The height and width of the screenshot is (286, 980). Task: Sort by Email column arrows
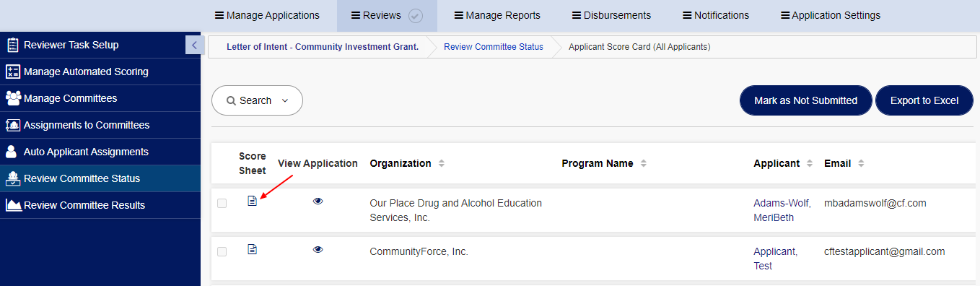tap(861, 163)
